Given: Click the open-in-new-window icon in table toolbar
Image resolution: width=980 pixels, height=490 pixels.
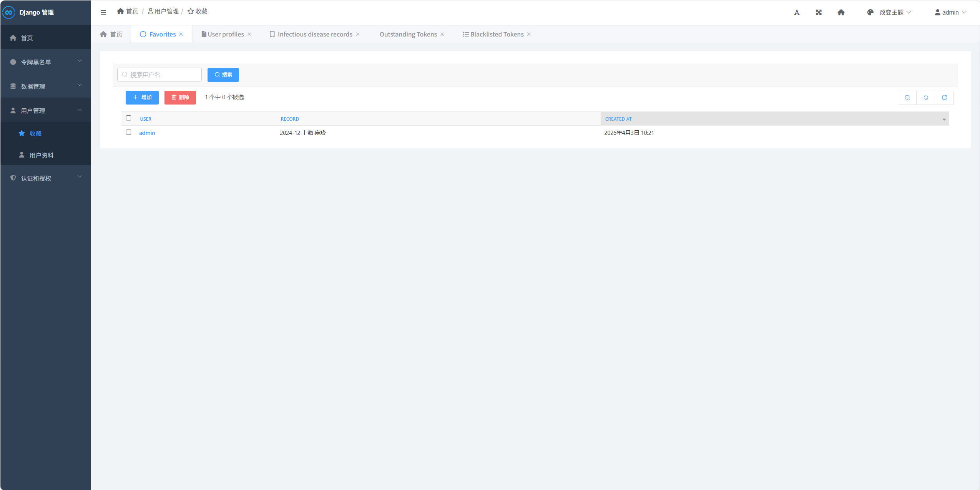Looking at the screenshot, I should [x=944, y=98].
